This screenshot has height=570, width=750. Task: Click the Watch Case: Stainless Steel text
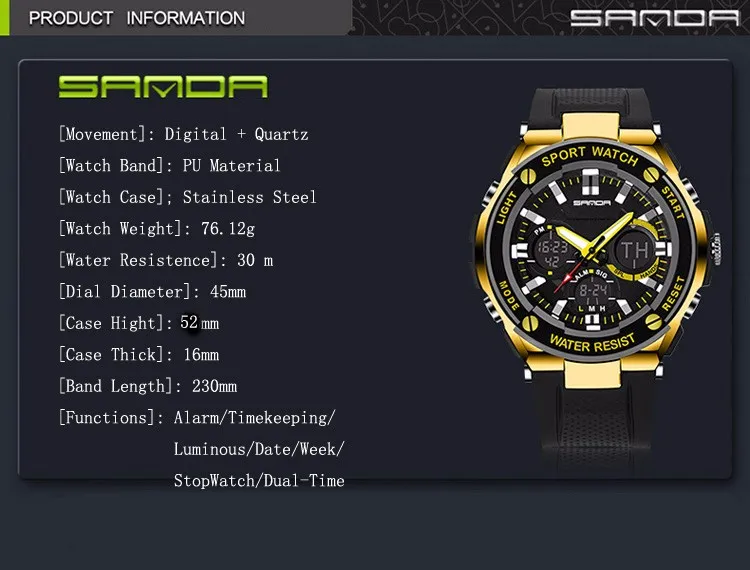[188, 197]
